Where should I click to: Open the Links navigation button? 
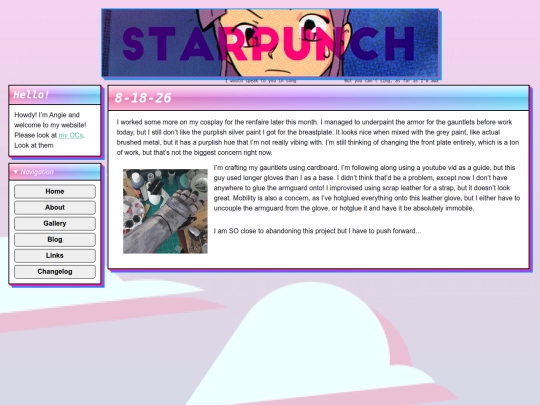(55, 256)
